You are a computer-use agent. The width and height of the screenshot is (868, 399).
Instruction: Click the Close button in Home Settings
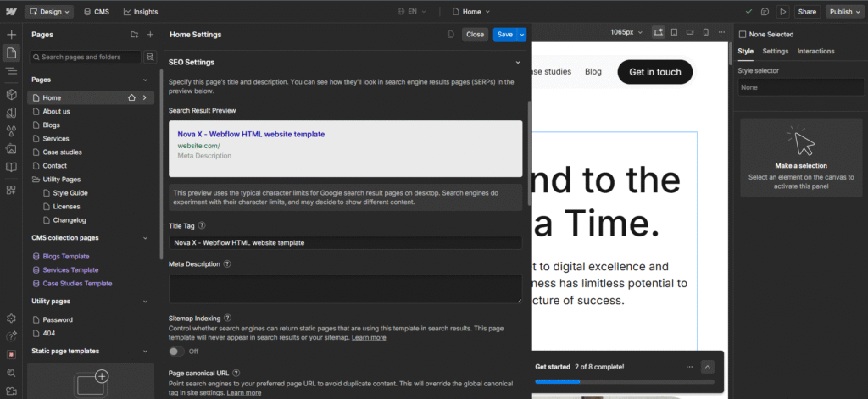[x=475, y=35]
